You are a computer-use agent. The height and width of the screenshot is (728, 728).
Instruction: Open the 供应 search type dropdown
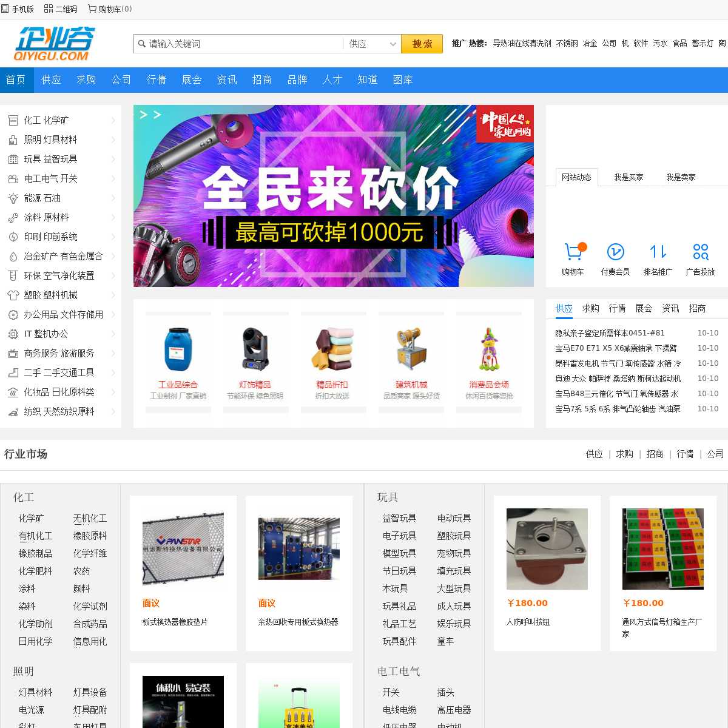371,44
